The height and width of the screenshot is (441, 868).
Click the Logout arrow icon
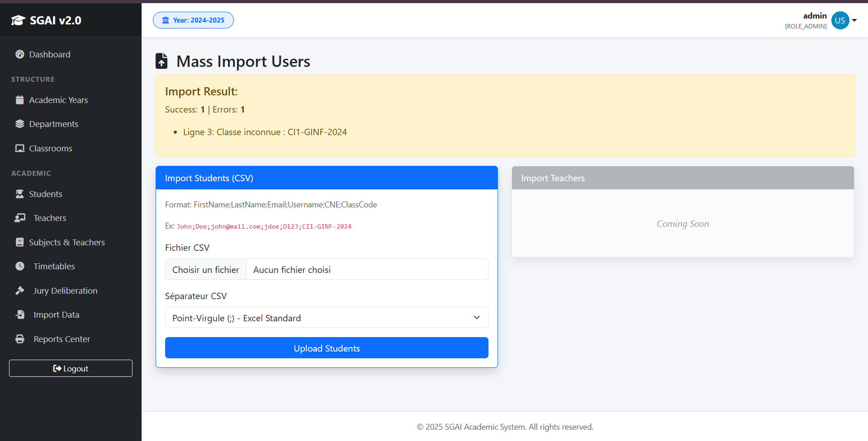pos(57,368)
